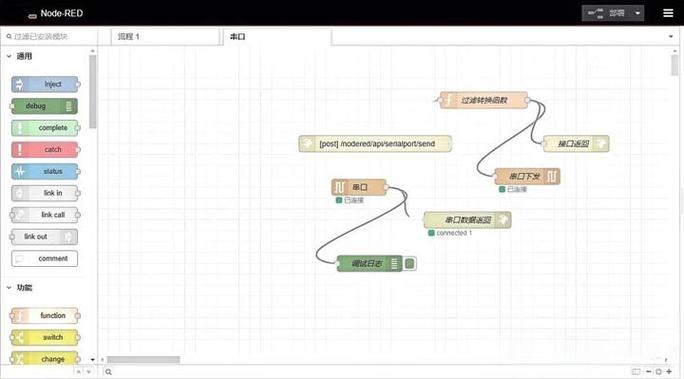
Task: Select the 串口数据返回 node on canvas
Action: [467, 220]
